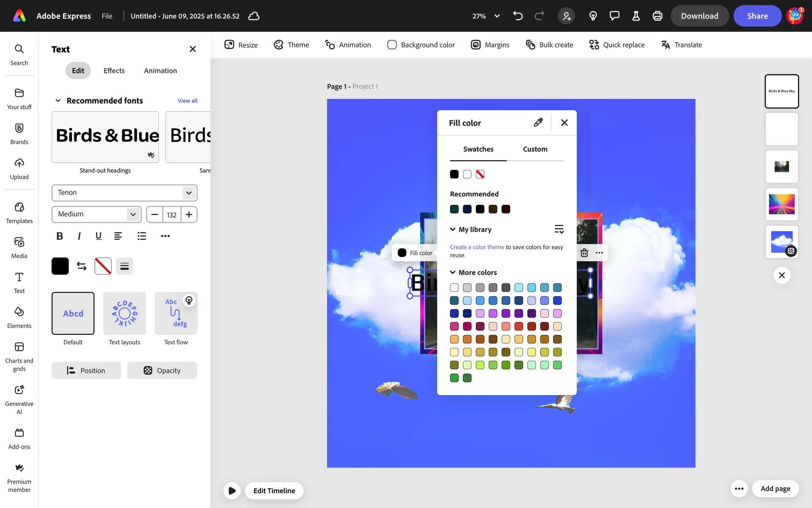Click Create a color theme link
The height and width of the screenshot is (508, 812).
477,247
